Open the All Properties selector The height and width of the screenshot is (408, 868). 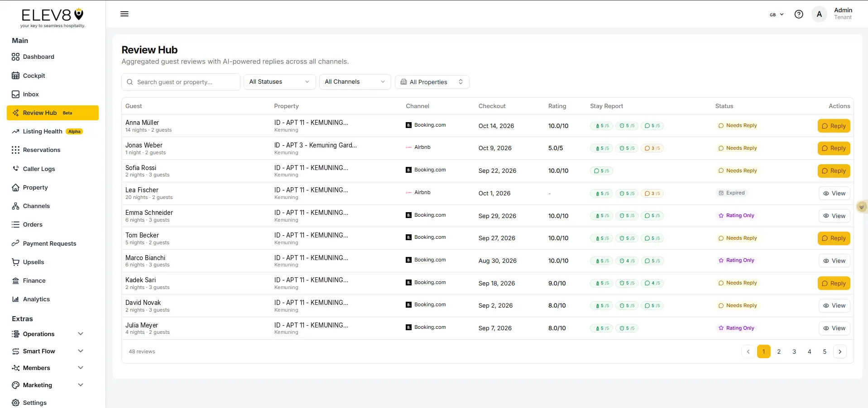click(x=432, y=82)
